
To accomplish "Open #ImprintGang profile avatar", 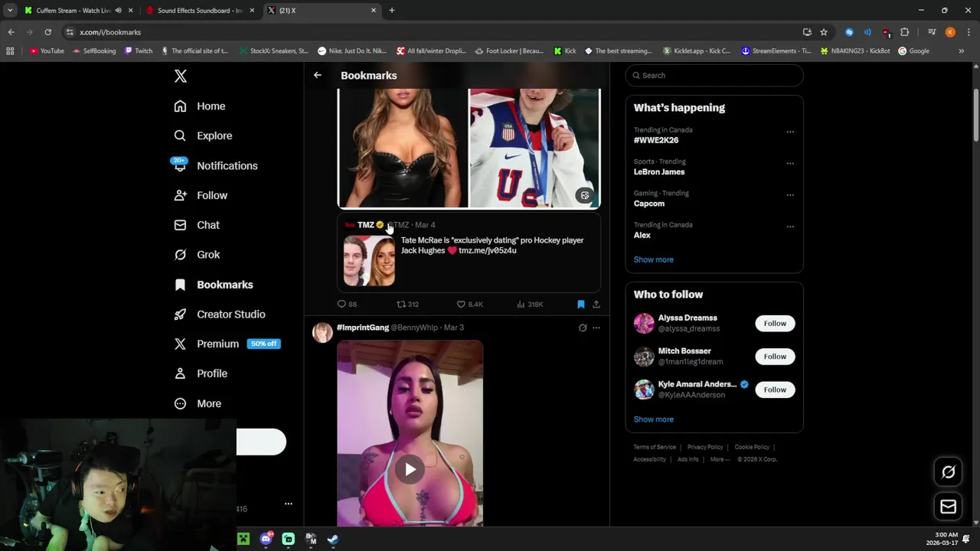I will coord(322,332).
